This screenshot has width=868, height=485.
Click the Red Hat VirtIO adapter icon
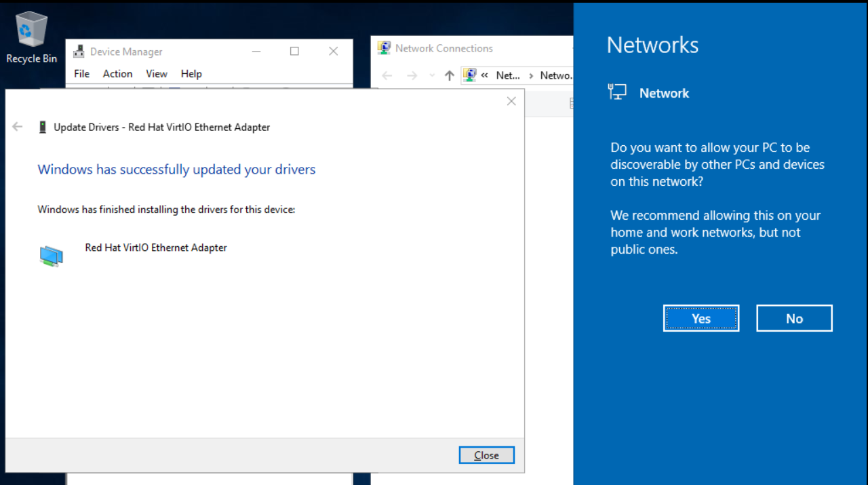(51, 256)
